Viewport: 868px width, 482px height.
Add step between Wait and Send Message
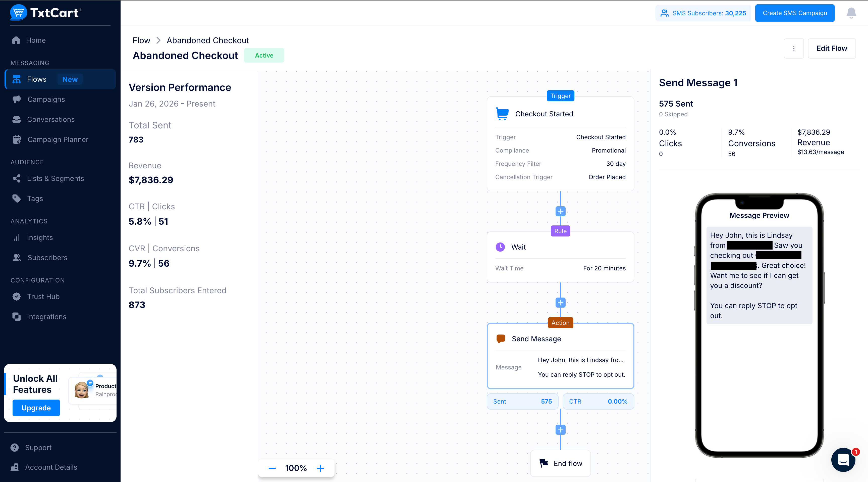click(x=560, y=303)
